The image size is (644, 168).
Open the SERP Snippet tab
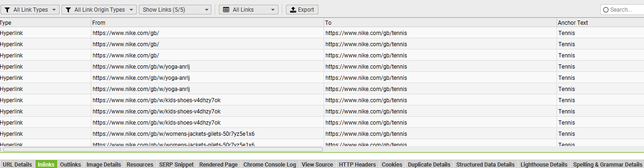pyautogui.click(x=176, y=164)
